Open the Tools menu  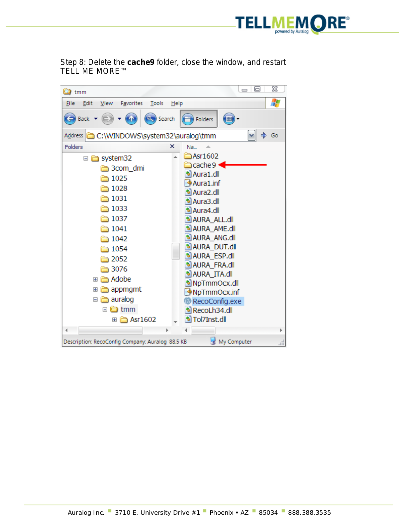[157, 103]
